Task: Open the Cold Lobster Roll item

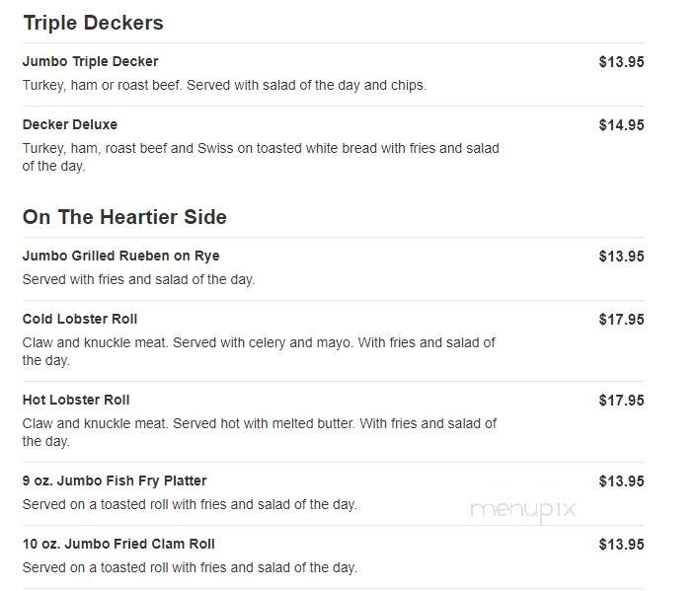Action: [x=80, y=319]
